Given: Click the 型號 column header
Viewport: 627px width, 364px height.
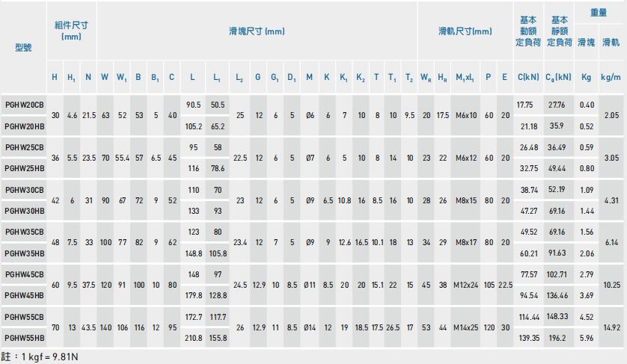Looking at the screenshot, I should (x=23, y=47).
